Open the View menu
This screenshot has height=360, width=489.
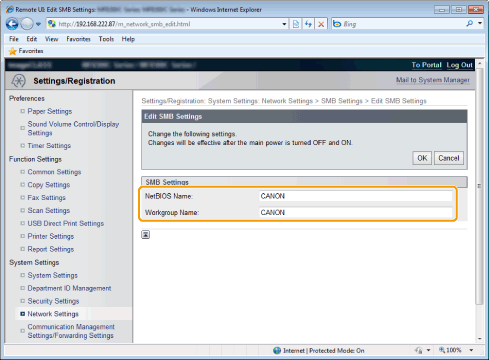click(x=51, y=39)
